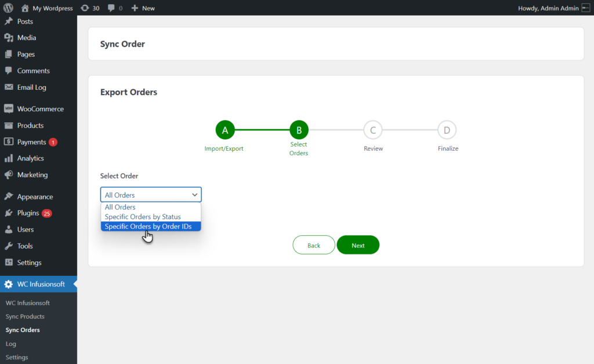The image size is (594, 364).
Task: Go to step D Finalize circle
Action: [447, 130]
